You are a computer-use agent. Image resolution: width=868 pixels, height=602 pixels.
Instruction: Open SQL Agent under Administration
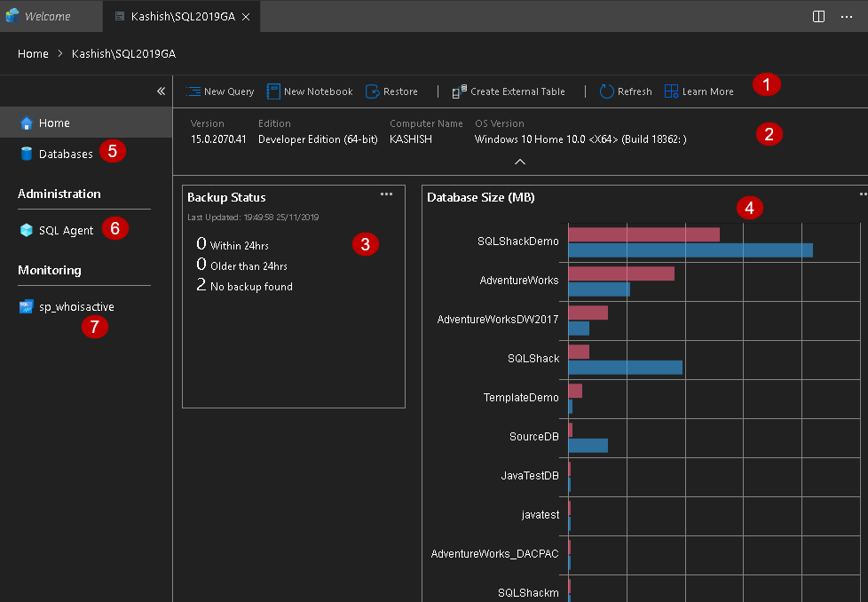click(66, 230)
